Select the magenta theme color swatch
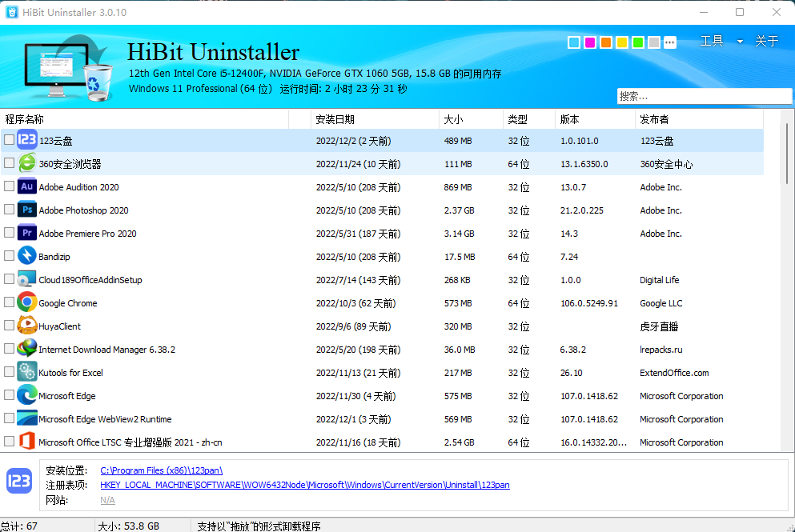This screenshot has width=795, height=532. (x=590, y=42)
